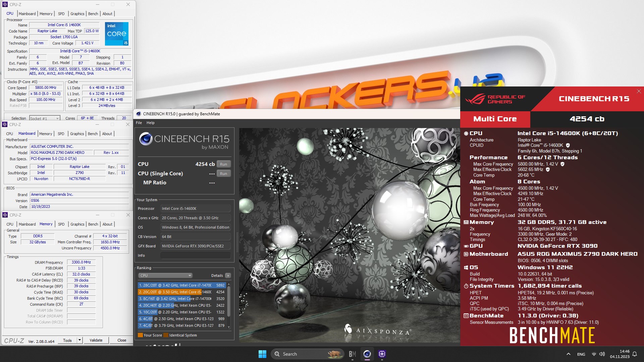This screenshot has height=362, width=644.
Task: Click the CPU-Z title bar app icon of top window
Action: 5,4
